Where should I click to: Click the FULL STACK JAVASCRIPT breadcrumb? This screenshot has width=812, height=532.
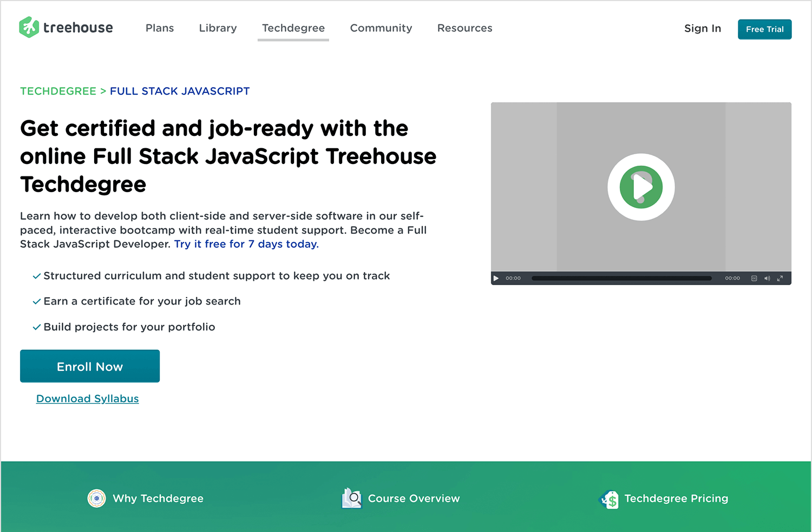(180, 91)
